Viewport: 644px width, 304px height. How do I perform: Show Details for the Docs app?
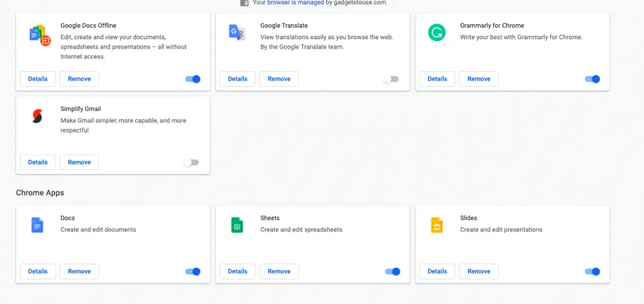pyautogui.click(x=37, y=271)
